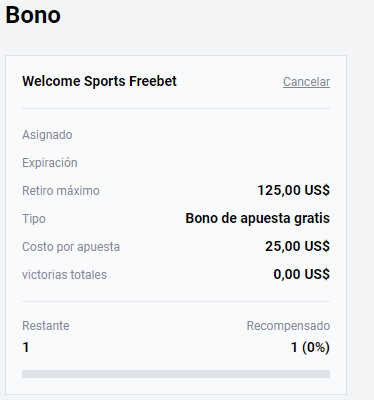The image size is (374, 400).
Task: Click the Cancelar link
Action: click(x=306, y=82)
